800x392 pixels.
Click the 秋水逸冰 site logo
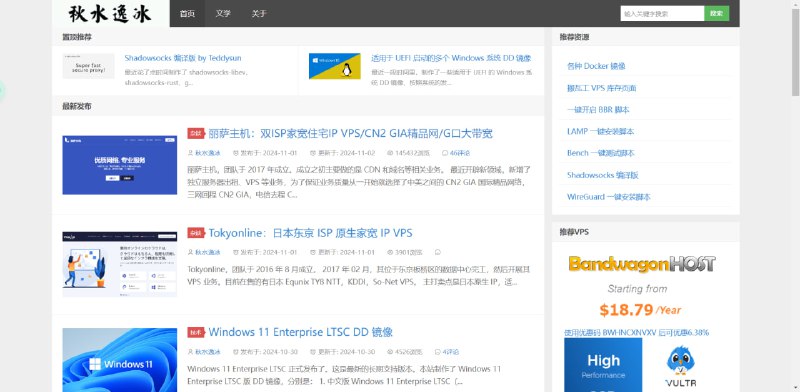tap(110, 13)
